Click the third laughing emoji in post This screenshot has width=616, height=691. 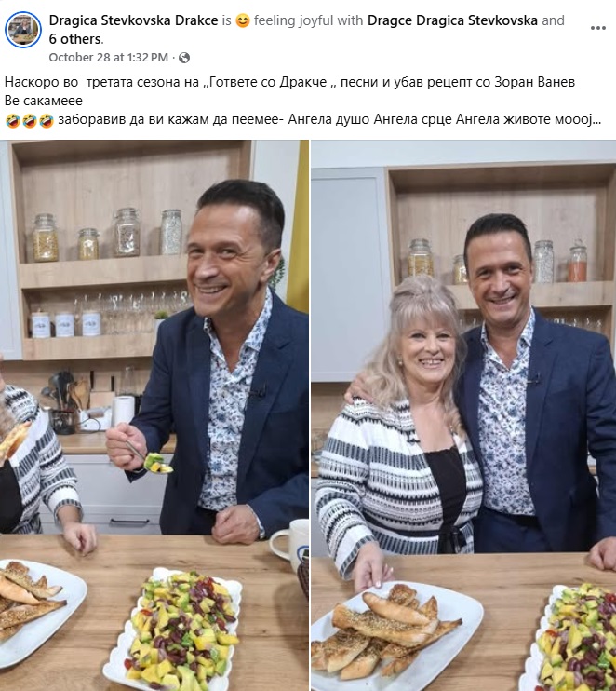pos(47,120)
